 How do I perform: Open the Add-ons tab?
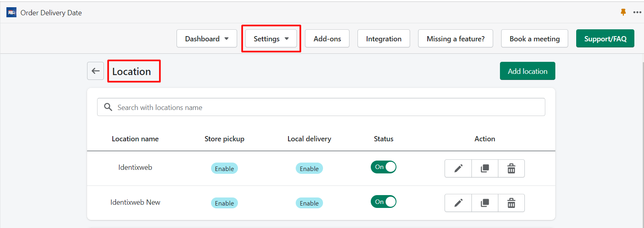[x=327, y=39]
